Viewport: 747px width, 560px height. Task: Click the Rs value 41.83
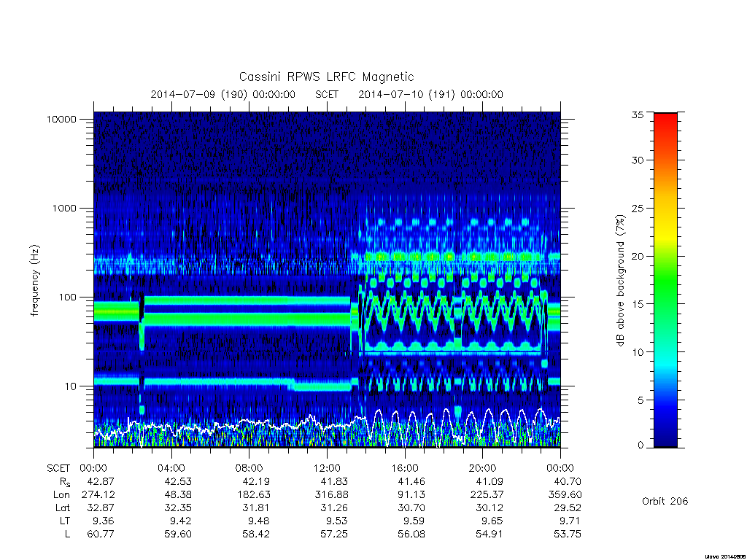(x=334, y=481)
